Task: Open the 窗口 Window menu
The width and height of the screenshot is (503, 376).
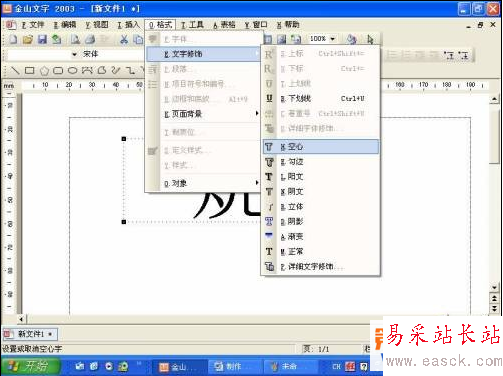Action: [256, 25]
